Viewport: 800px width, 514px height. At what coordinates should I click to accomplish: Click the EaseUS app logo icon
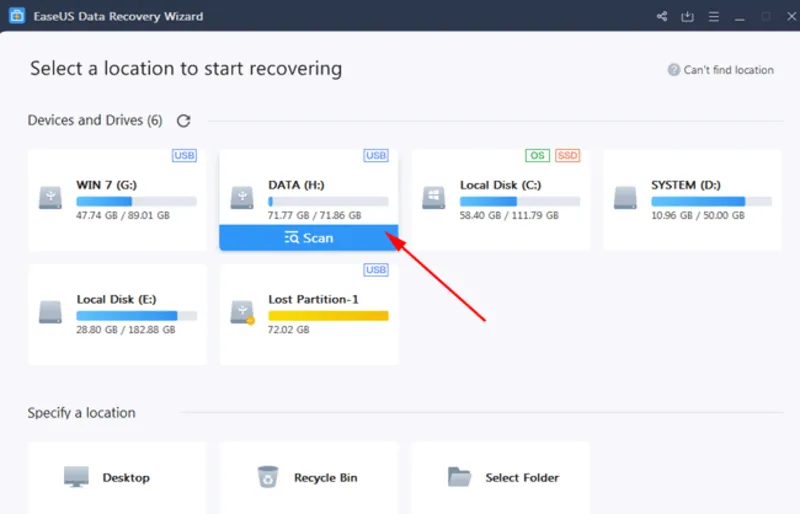tap(17, 16)
